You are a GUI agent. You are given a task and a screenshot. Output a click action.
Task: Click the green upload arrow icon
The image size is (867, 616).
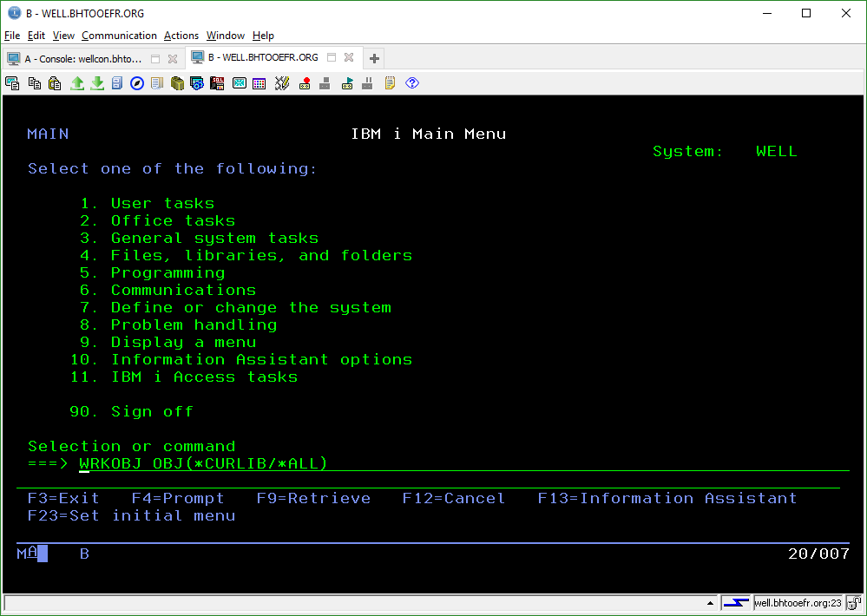click(x=77, y=83)
